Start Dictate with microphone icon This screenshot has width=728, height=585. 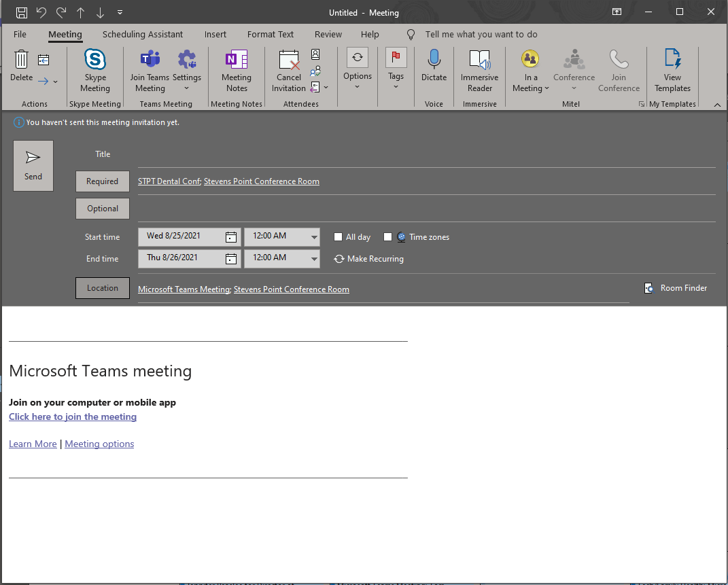pos(434,65)
